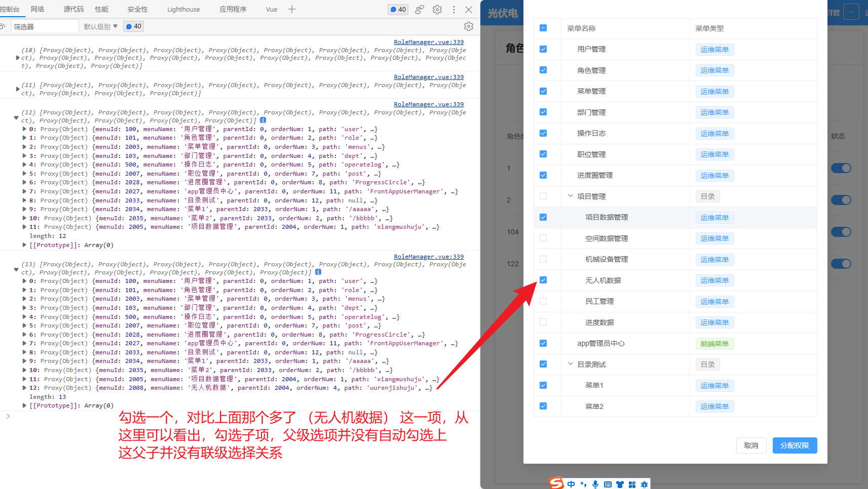Check the 民工管理 checkbox
This screenshot has width=868, height=489.
(x=543, y=301)
